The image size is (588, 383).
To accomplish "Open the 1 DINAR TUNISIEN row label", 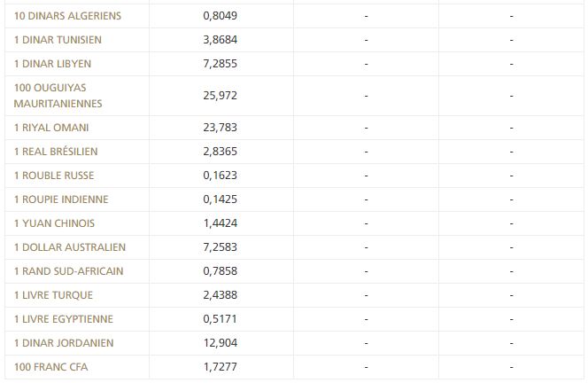I will 58,40.
